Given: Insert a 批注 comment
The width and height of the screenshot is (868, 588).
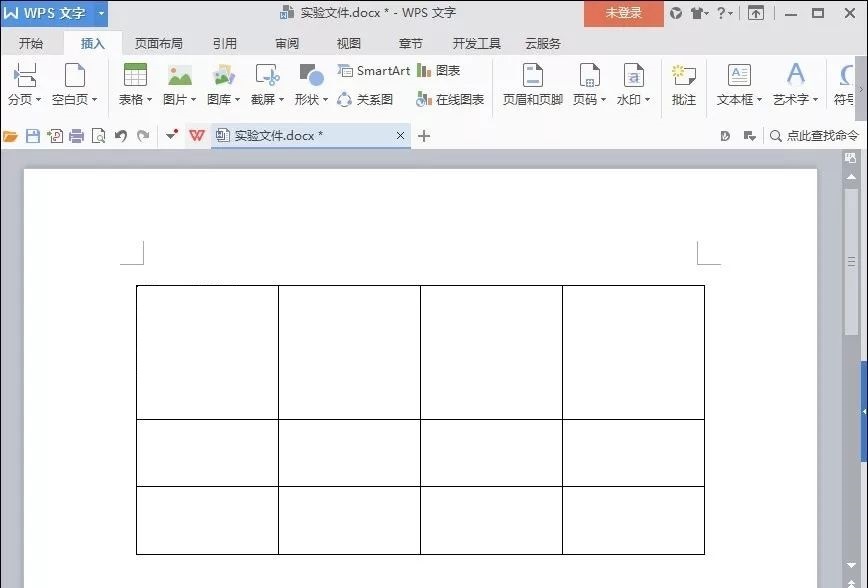Looking at the screenshot, I should click(684, 84).
